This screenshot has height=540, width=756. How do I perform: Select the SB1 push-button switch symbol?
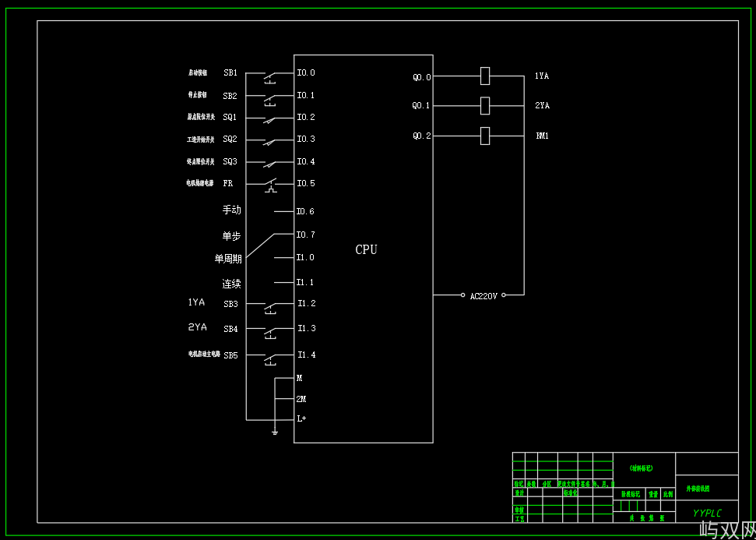coord(270,77)
